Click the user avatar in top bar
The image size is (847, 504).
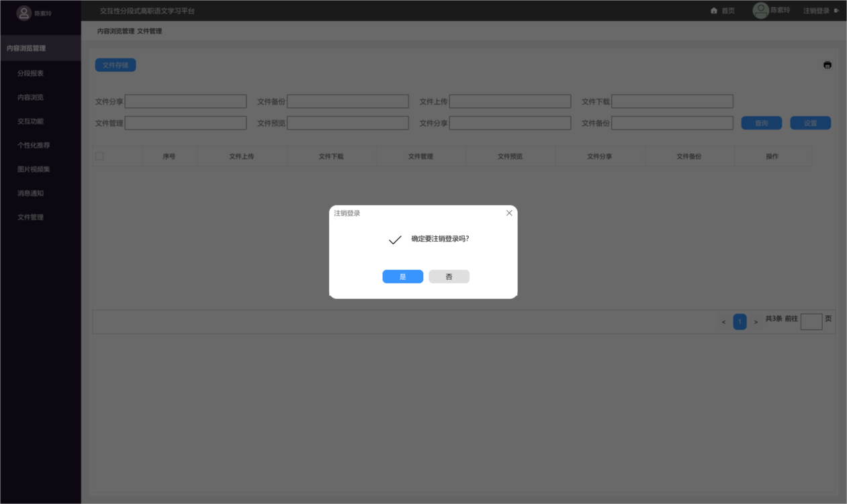(760, 11)
